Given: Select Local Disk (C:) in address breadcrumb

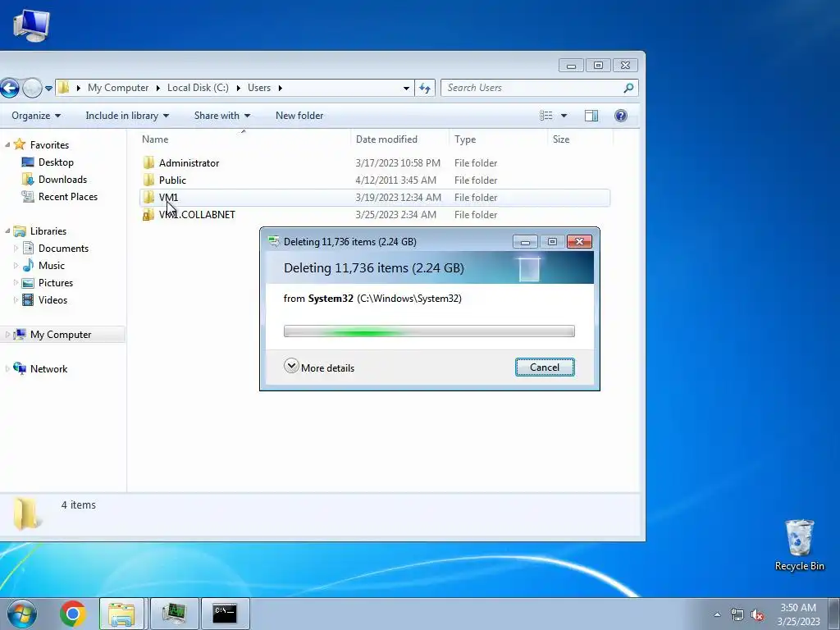Looking at the screenshot, I should coord(198,87).
